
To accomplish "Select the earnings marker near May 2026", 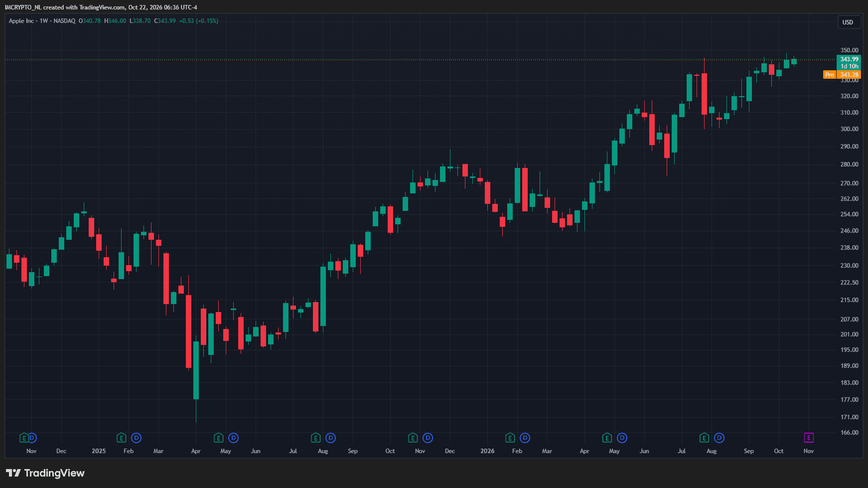I will (x=607, y=438).
